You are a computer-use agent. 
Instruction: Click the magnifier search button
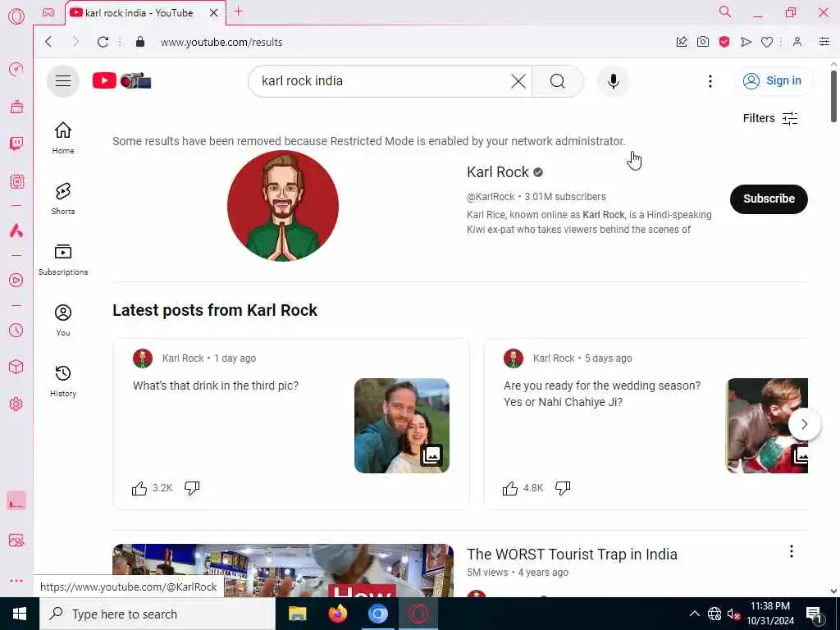point(558,81)
